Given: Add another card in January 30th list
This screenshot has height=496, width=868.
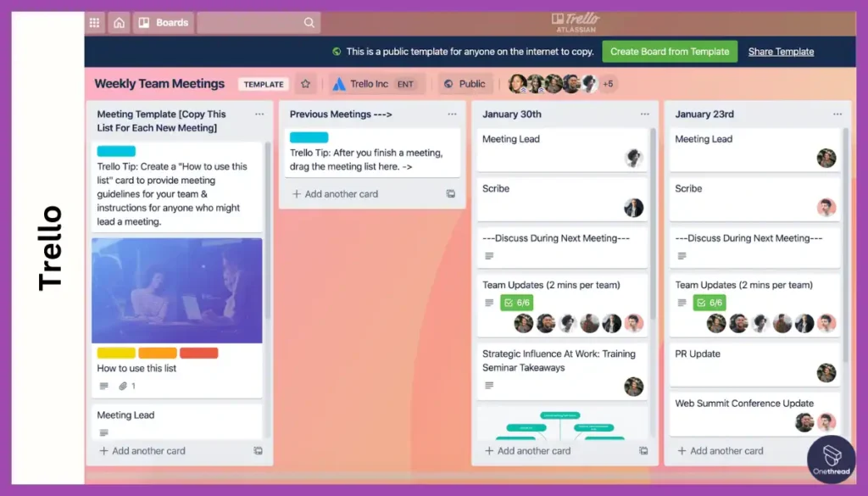Looking at the screenshot, I should 527,450.
